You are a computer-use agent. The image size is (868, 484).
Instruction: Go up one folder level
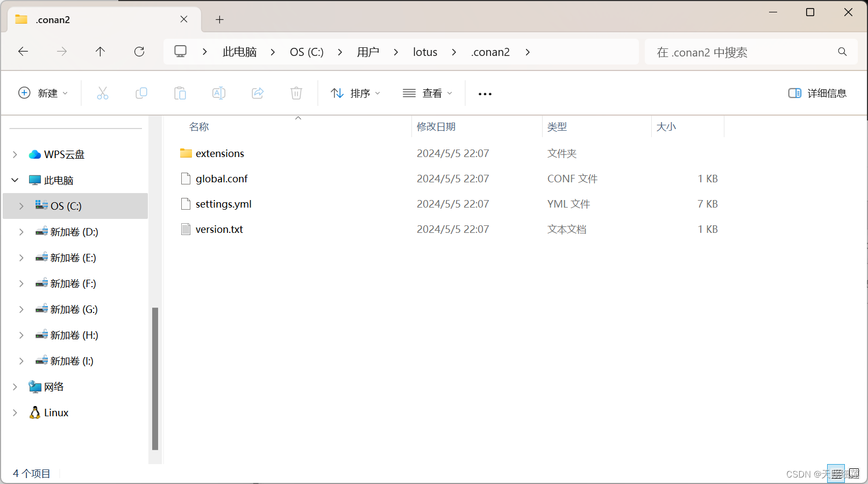(x=100, y=52)
